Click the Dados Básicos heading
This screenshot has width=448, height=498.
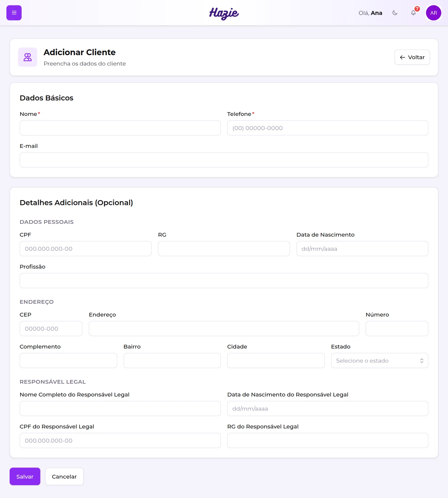(x=46, y=98)
